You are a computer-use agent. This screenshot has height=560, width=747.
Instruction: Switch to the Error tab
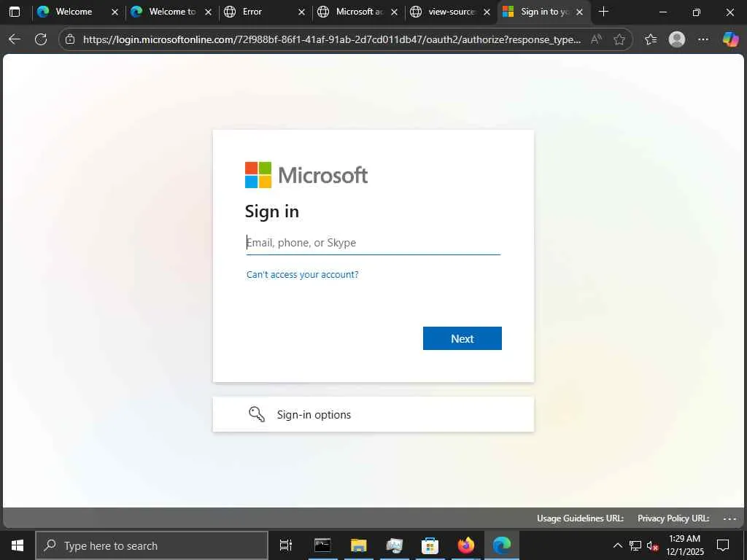252,12
